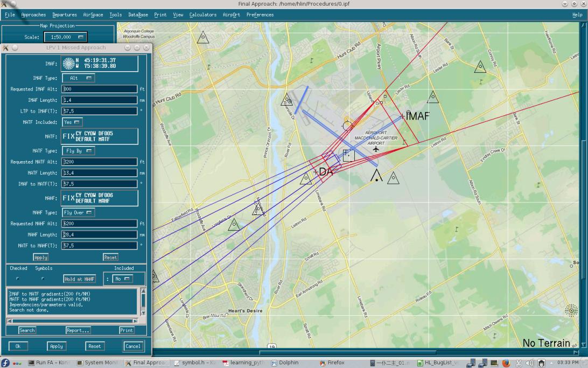Click the airplane airport symbol on map
The height and width of the screenshot is (368, 588).
[x=376, y=149]
